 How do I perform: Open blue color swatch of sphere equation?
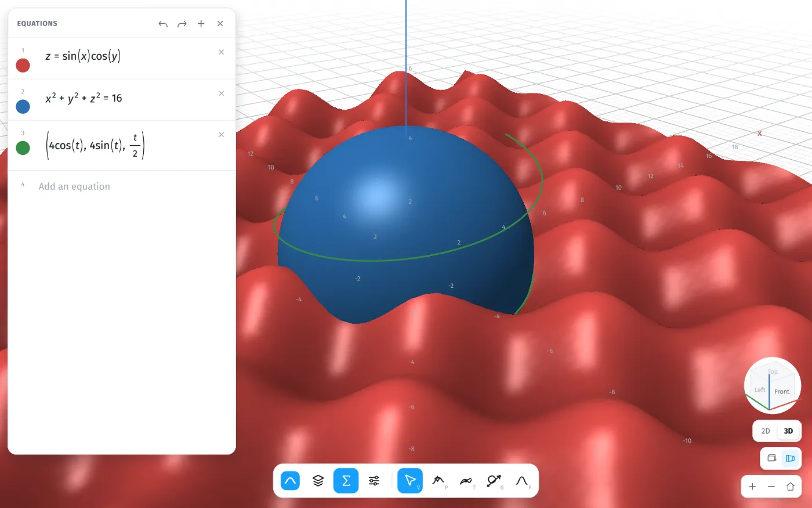23,106
